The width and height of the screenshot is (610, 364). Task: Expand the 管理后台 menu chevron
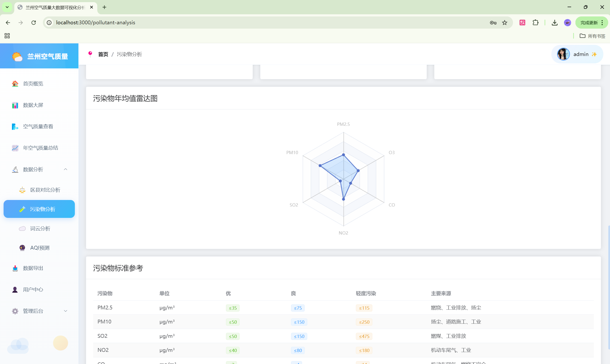(x=66, y=311)
